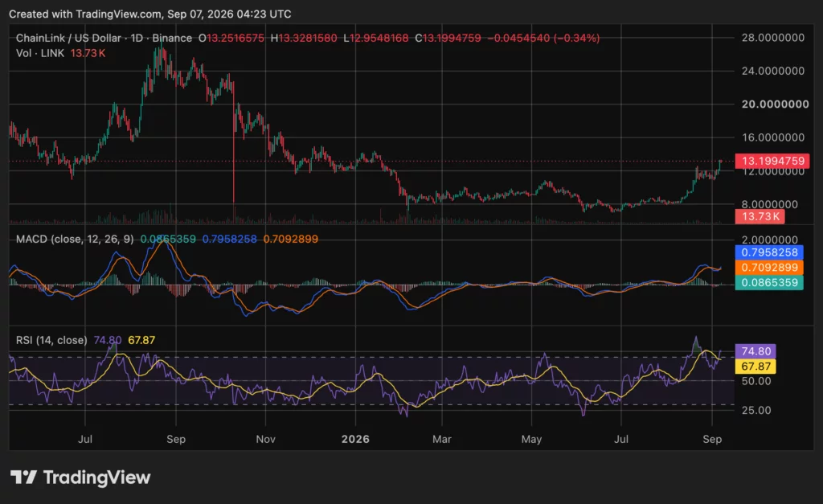Click the 8.0000000 price axis label

(x=769, y=204)
